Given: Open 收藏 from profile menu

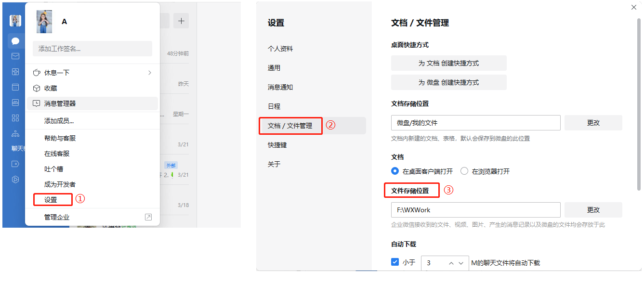Looking at the screenshot, I should click(x=92, y=88).
